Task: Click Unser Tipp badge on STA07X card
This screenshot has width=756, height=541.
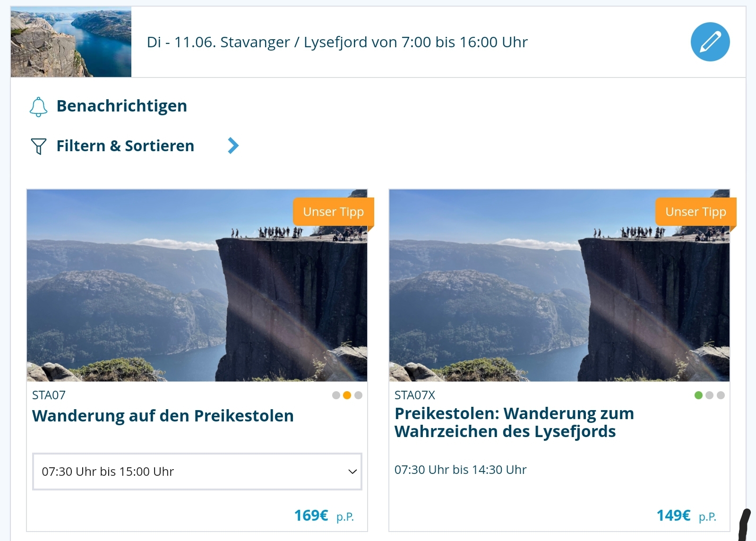Action: [696, 212]
